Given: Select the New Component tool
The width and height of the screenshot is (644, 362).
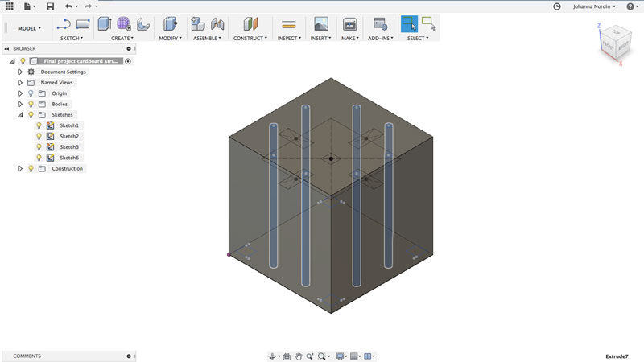Looking at the screenshot, I should click(198, 24).
